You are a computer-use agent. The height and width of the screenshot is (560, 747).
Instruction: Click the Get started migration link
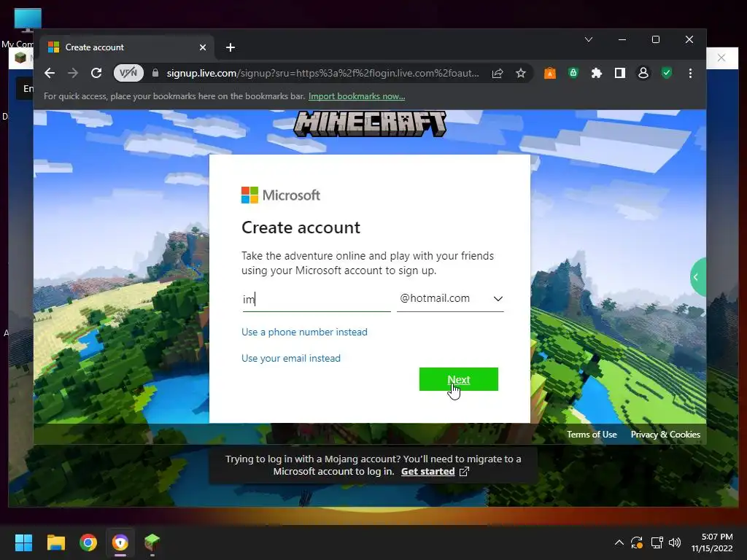pyautogui.click(x=427, y=472)
